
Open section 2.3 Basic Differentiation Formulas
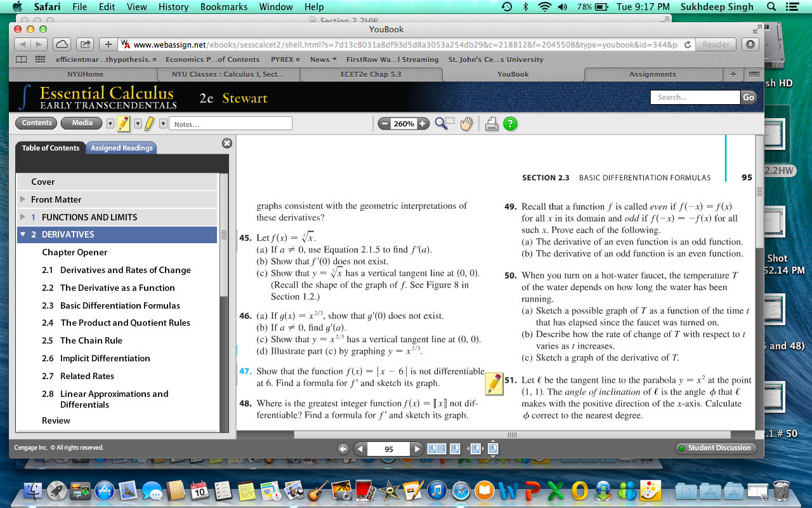pyautogui.click(x=111, y=305)
